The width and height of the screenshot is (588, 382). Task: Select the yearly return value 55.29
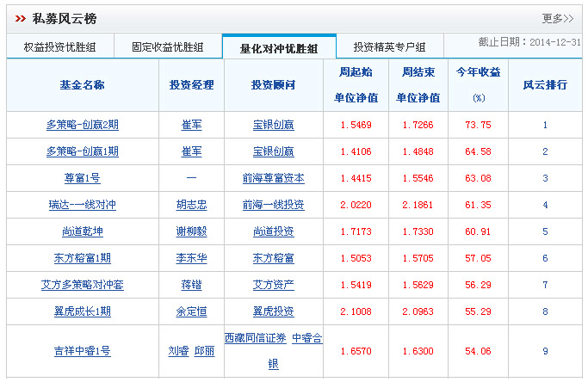[x=478, y=311]
